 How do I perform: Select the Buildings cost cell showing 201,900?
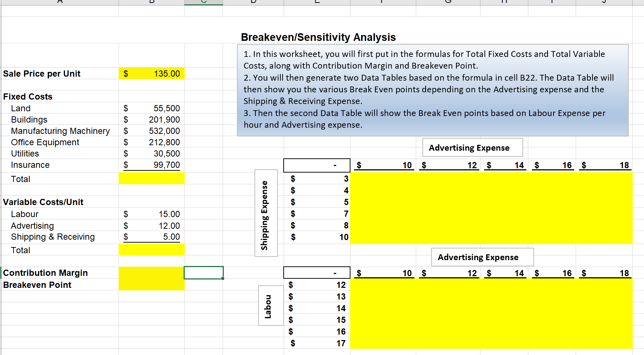[x=152, y=119]
